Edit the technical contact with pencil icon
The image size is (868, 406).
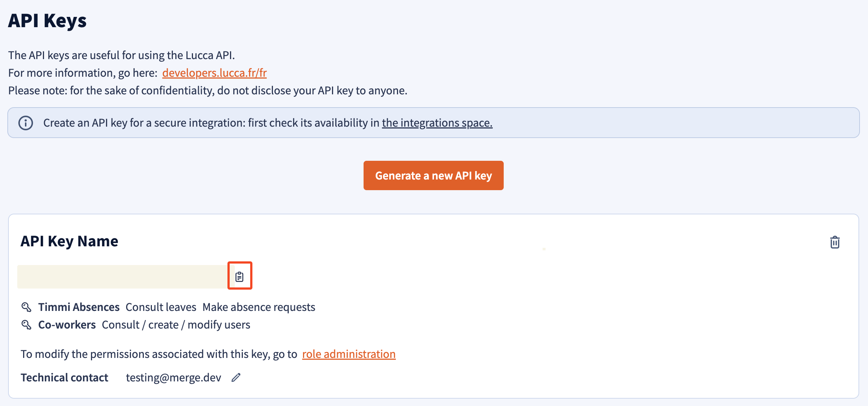pos(236,377)
